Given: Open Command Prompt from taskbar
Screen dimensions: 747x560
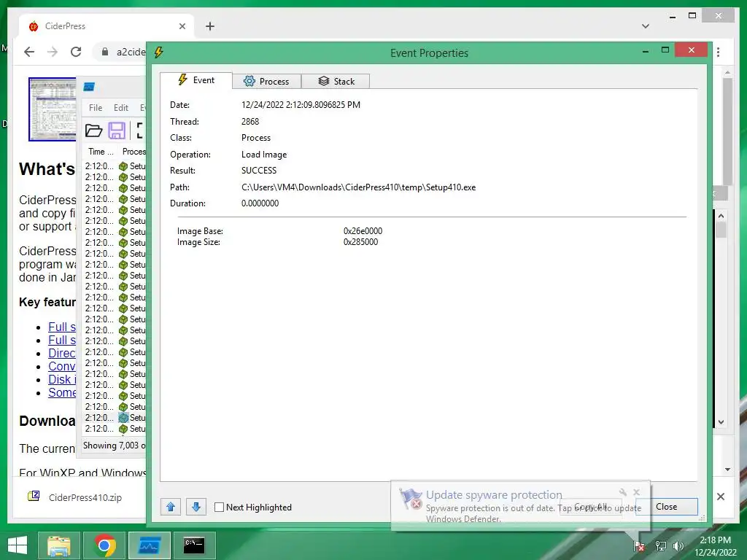Looking at the screenshot, I should click(x=194, y=545).
